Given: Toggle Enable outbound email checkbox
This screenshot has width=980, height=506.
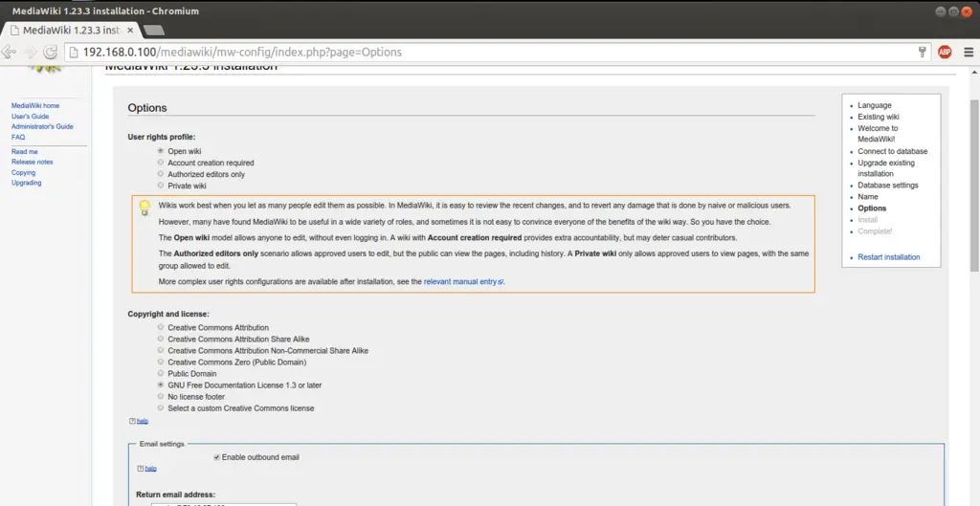Looking at the screenshot, I should click(x=217, y=457).
